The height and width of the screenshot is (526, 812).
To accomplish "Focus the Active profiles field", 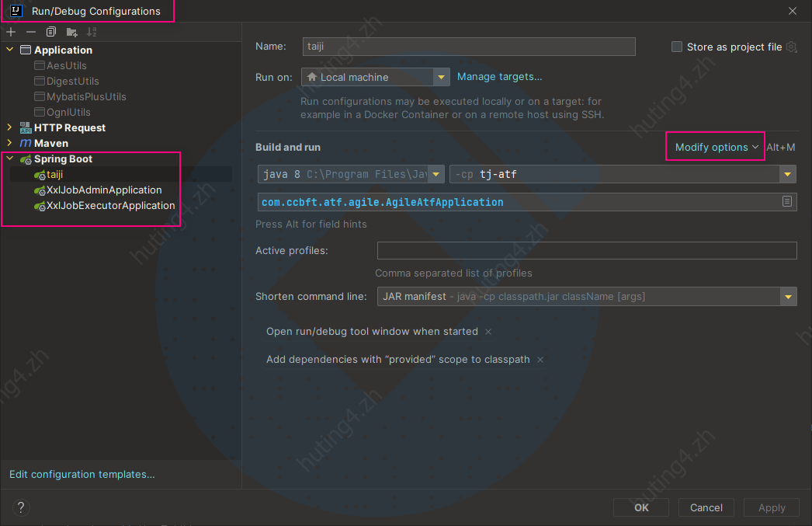I will 587,250.
